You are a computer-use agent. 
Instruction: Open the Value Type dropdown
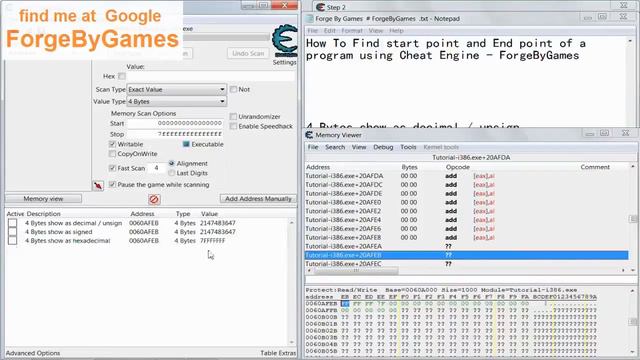176,101
